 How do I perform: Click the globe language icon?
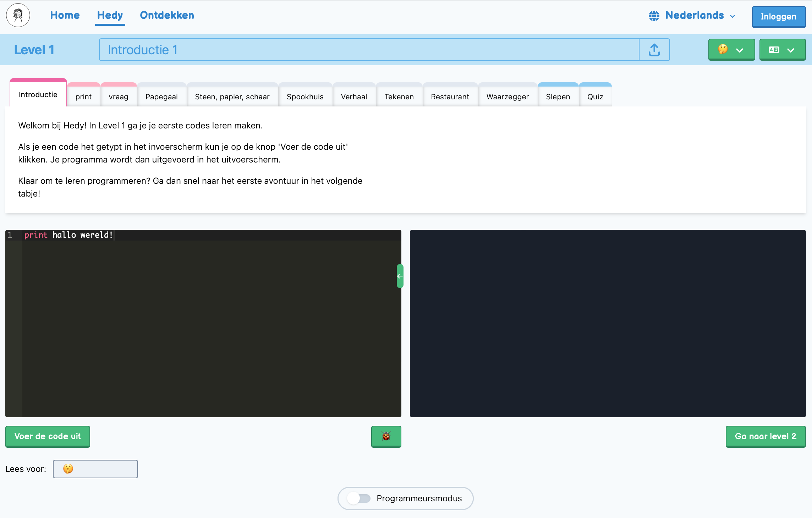tap(654, 16)
